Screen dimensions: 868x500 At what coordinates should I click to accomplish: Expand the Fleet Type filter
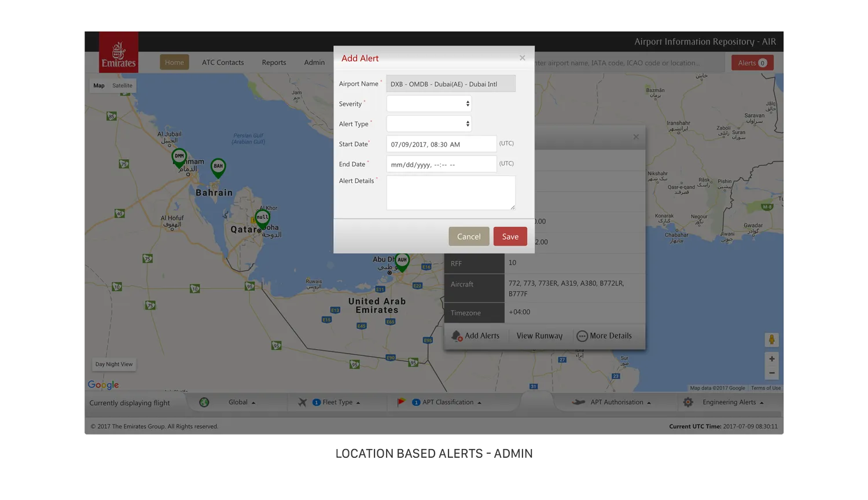[337, 403]
